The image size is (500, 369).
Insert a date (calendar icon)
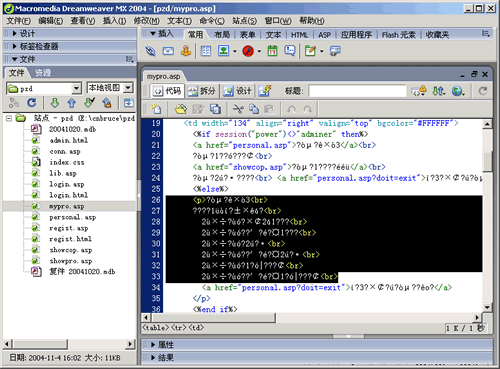(273, 51)
